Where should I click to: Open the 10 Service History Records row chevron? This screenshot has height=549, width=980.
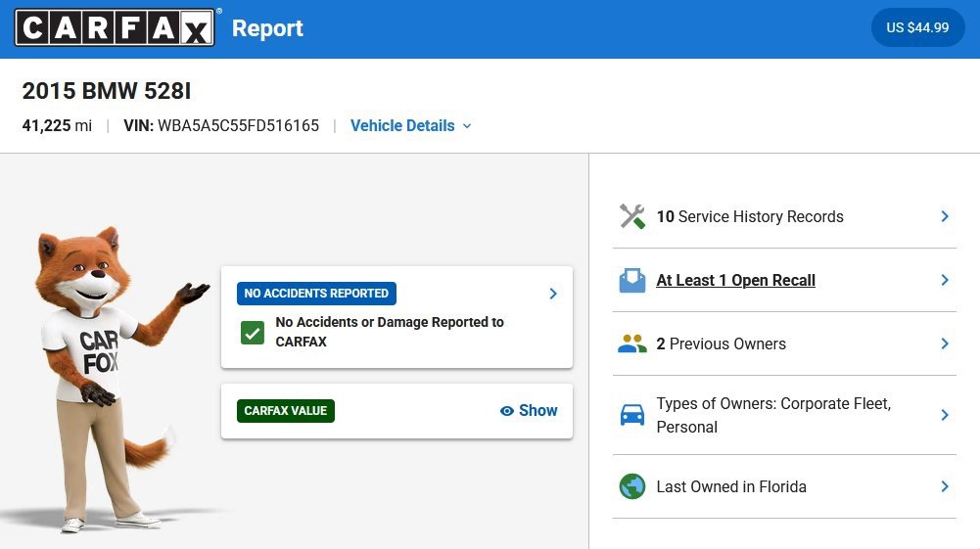point(945,216)
